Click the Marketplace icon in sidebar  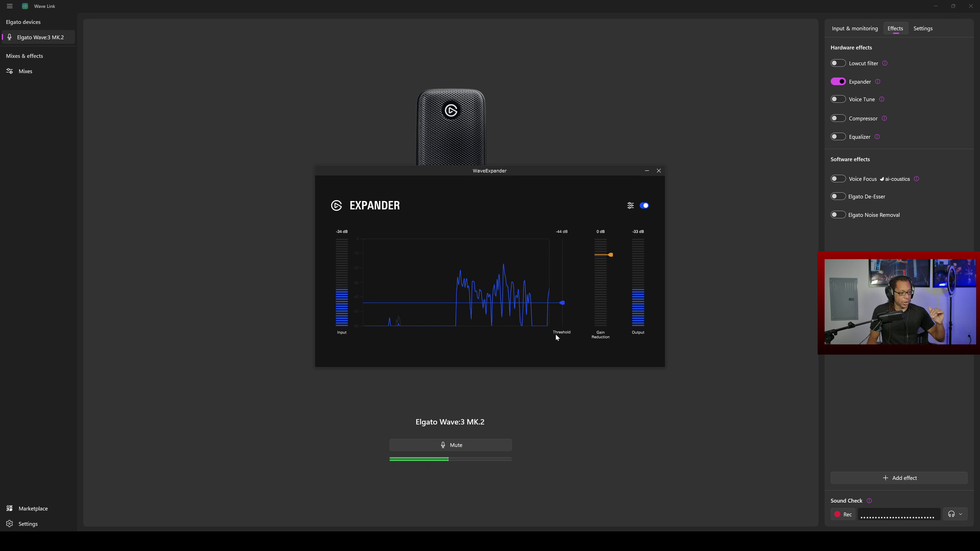pos(10,508)
